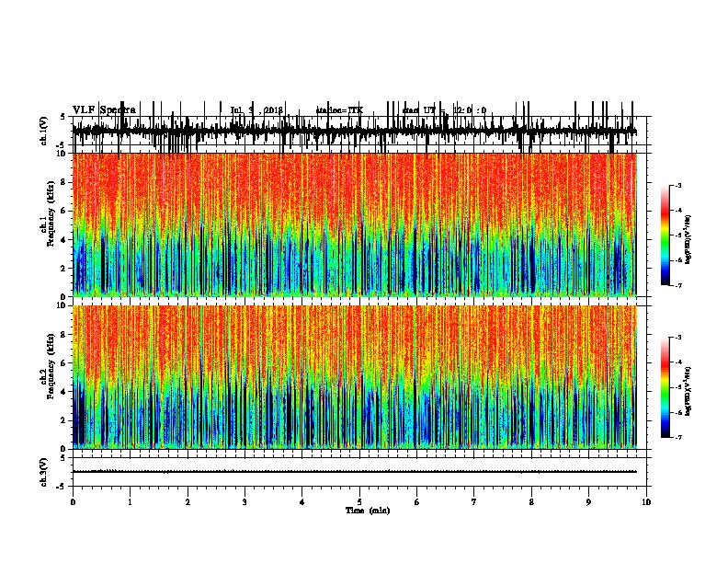Click the Time (min) axis label
Image resolution: width=728 pixels, height=563 pixels.
pyautogui.click(x=368, y=511)
